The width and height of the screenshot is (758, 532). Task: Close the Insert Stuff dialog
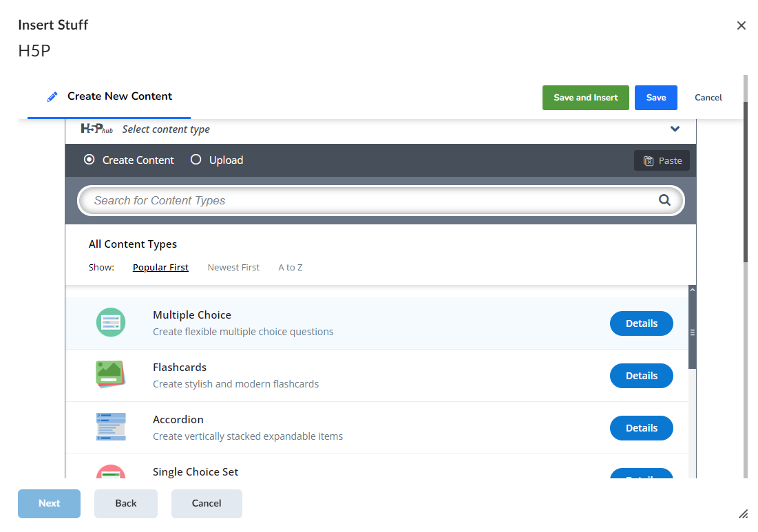[741, 25]
